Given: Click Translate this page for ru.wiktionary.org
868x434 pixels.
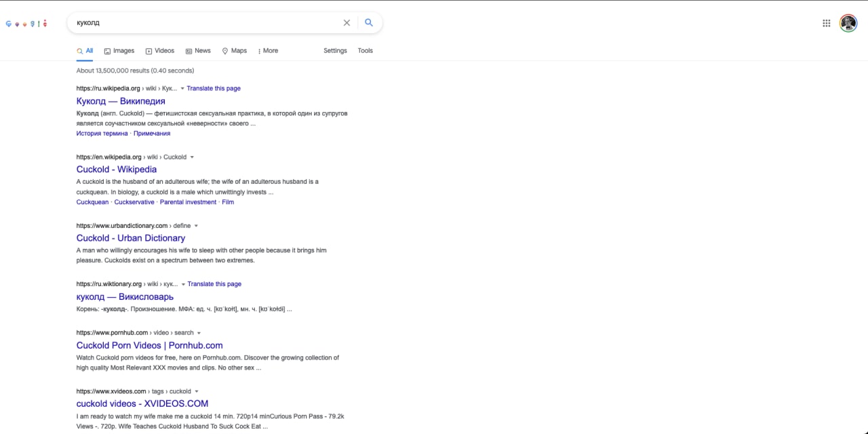Looking at the screenshot, I should coord(214,284).
